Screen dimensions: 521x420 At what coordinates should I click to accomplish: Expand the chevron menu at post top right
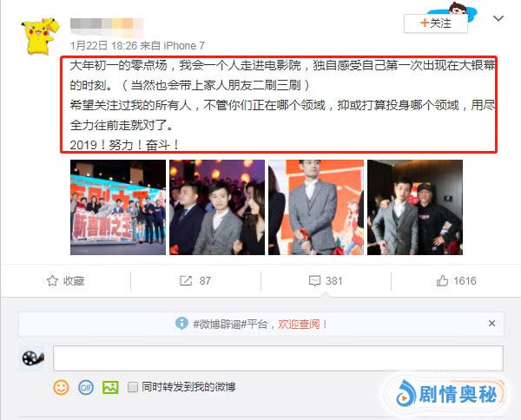(x=498, y=18)
